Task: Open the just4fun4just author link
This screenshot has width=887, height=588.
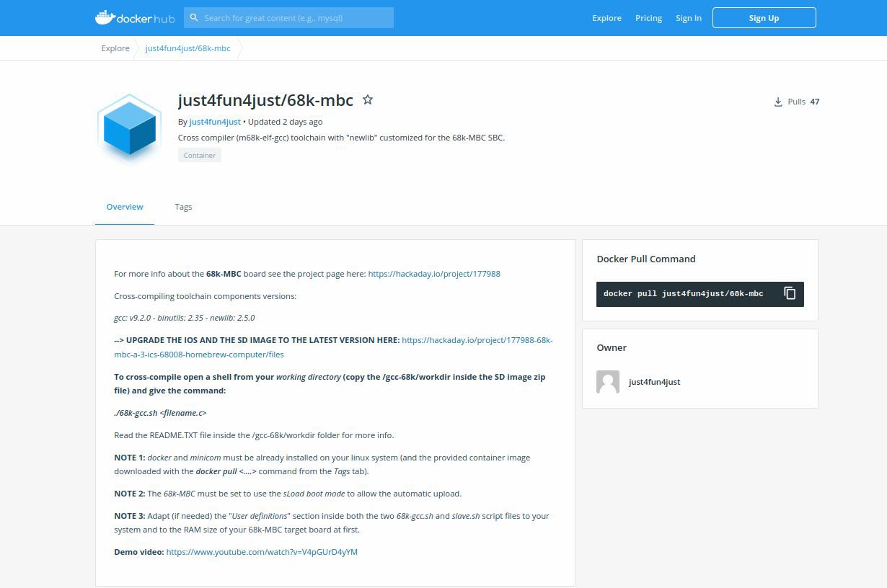Action: point(215,122)
